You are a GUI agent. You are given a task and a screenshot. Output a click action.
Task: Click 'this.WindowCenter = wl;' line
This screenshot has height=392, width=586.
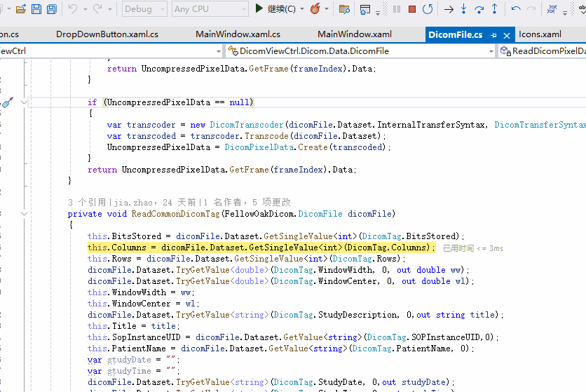(144, 304)
